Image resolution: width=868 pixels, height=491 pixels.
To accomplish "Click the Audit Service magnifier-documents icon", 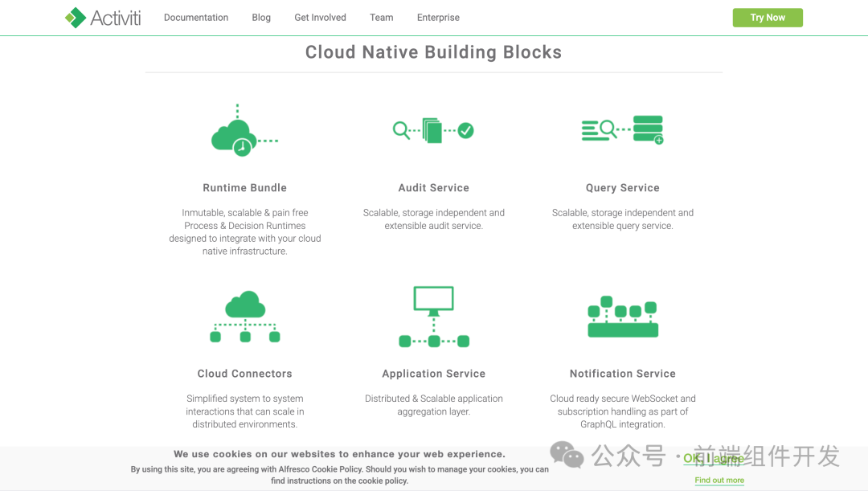I will point(433,131).
